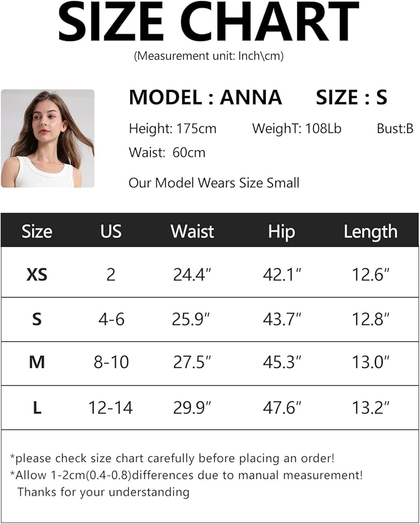Click the 24.4″ waist value
The image size is (420, 524).
point(192,274)
